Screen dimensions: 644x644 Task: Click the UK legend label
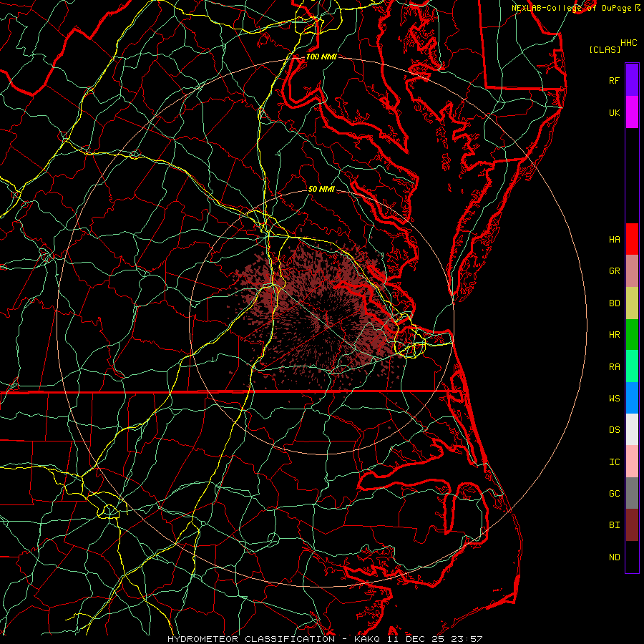tap(614, 112)
